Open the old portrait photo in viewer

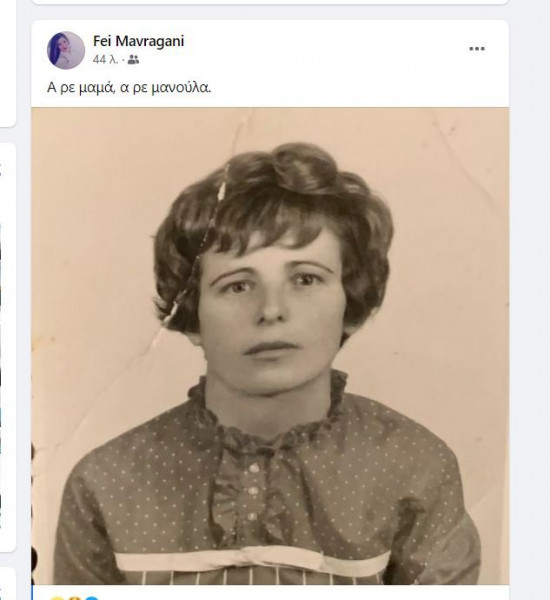270,346
